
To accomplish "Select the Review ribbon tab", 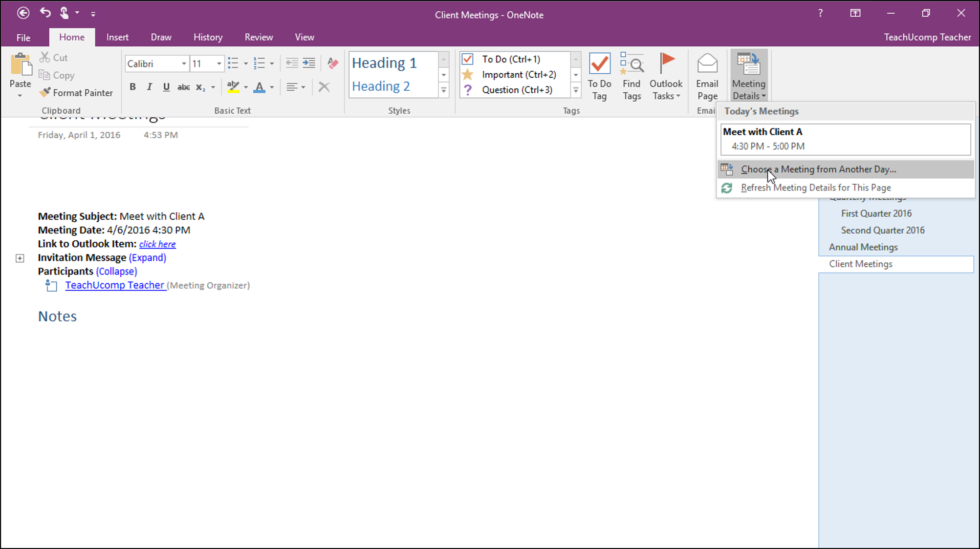I will 259,37.
